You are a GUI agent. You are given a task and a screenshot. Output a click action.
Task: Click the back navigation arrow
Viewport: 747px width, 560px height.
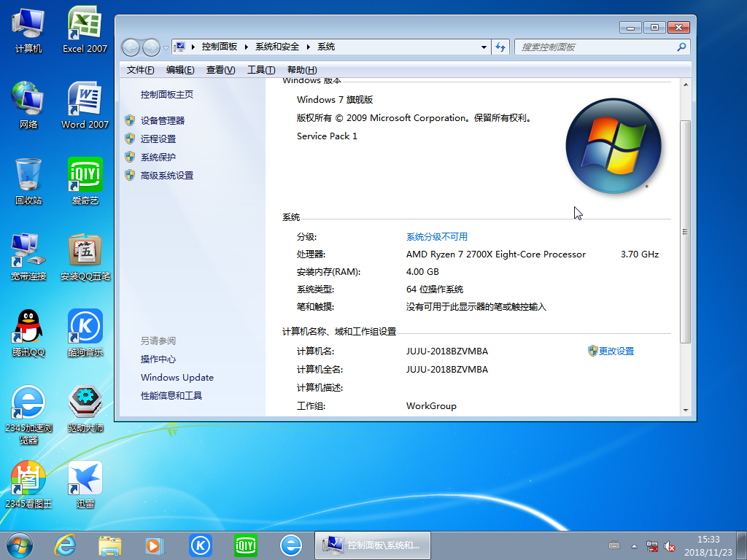(x=131, y=47)
